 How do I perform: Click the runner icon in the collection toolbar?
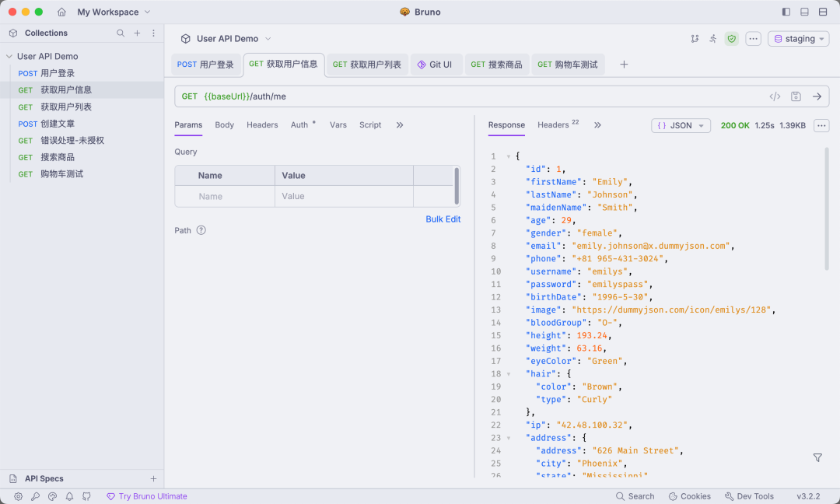(x=713, y=39)
